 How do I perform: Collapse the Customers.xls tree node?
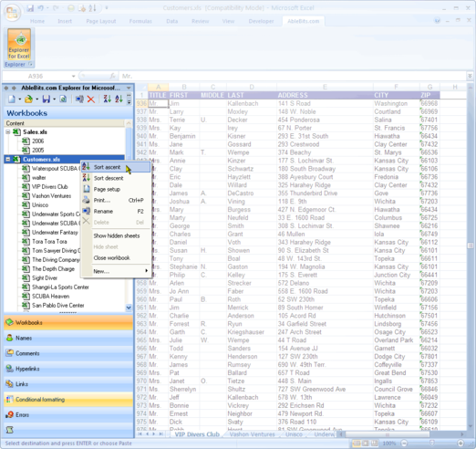pyautogui.click(x=8, y=160)
